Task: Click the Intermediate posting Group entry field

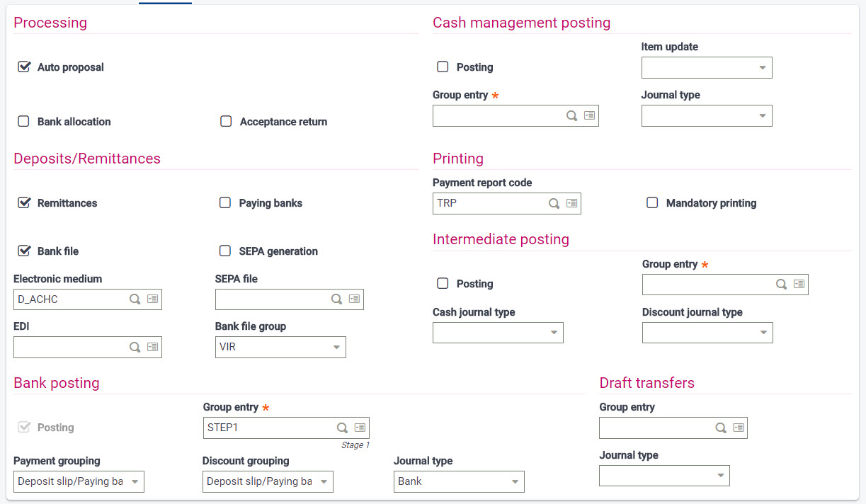Action: (x=708, y=284)
